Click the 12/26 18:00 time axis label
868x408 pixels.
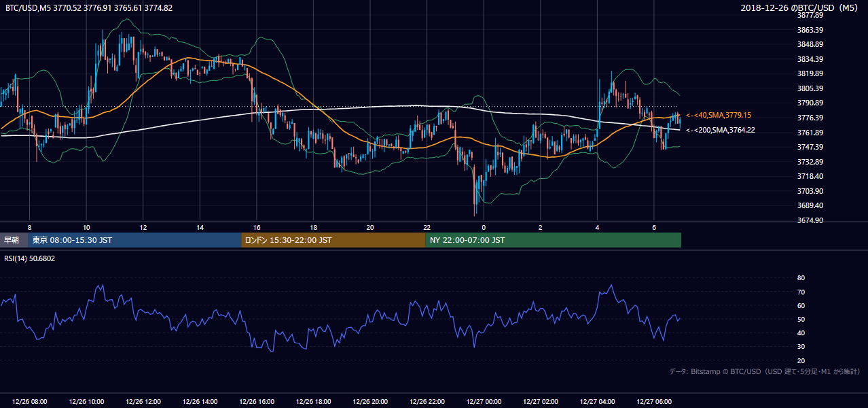tap(314, 402)
